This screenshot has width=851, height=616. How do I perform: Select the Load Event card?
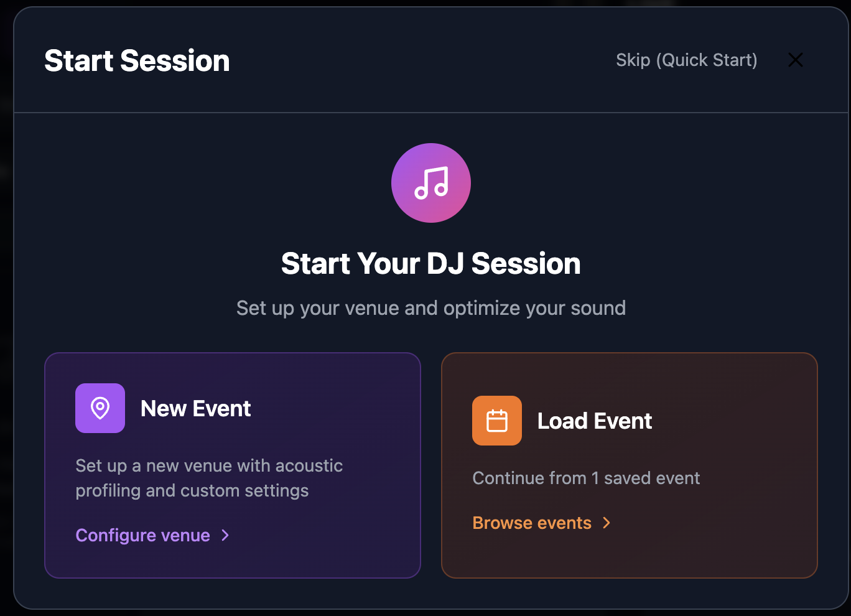[629, 465]
